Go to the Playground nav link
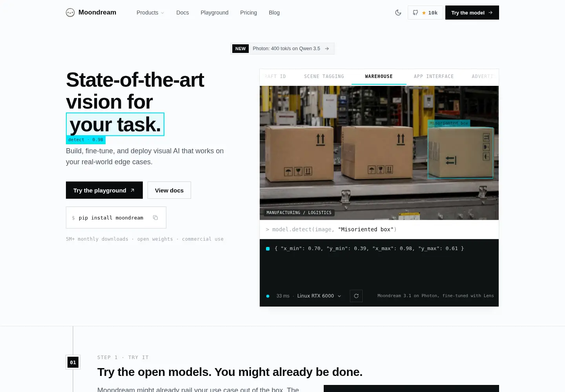Viewport: 565px width, 392px height. (214, 13)
